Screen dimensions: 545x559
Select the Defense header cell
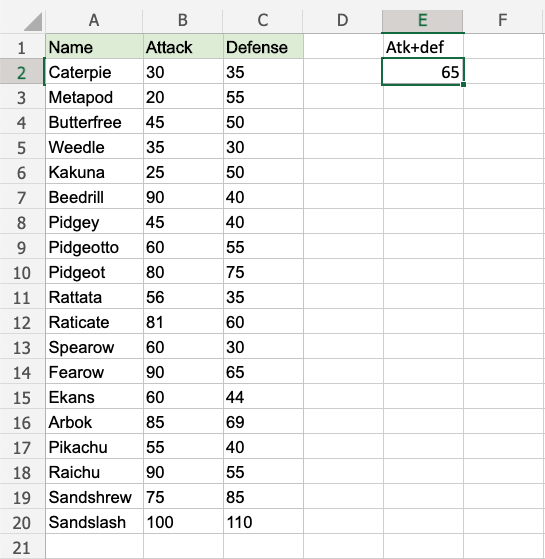pyautogui.click(x=263, y=47)
